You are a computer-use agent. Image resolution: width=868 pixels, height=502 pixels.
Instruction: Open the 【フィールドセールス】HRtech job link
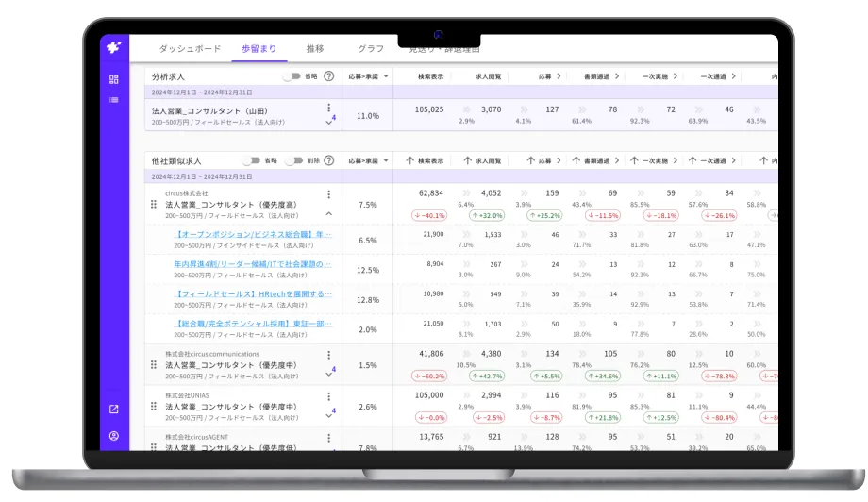click(253, 293)
